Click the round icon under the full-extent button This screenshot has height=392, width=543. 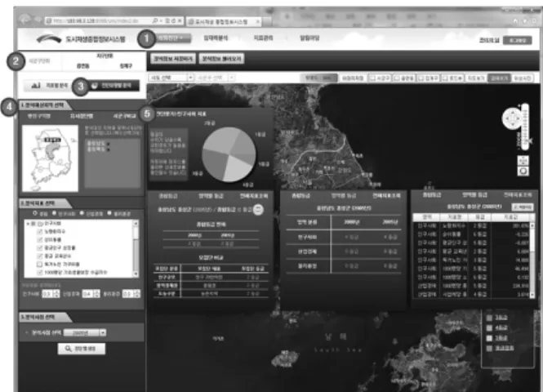click(523, 171)
